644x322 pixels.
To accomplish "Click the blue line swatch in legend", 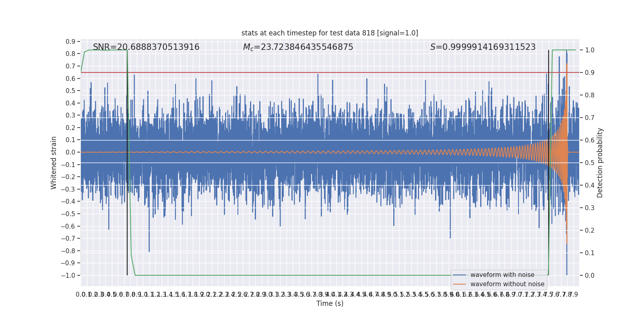I will point(459,275).
